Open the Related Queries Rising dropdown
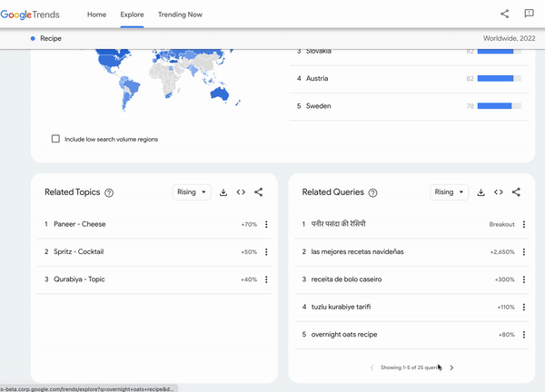Image resolution: width=545 pixels, height=392 pixels. pos(449,192)
